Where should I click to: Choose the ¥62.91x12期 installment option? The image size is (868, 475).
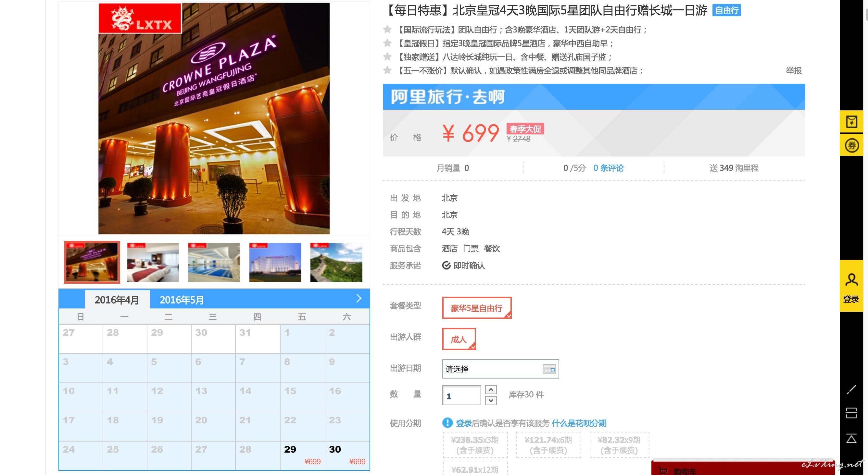pos(475,469)
